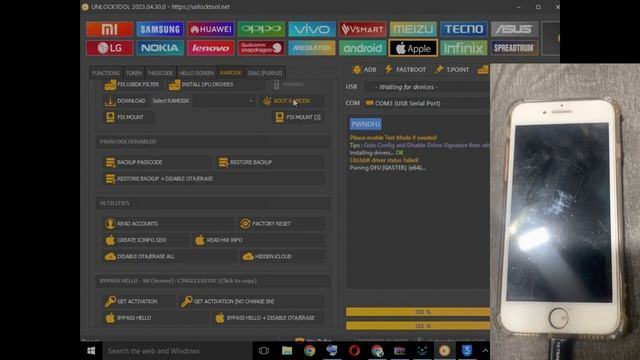
Task: Click the Get Activation key icon
Action: pyautogui.click(x=110, y=301)
